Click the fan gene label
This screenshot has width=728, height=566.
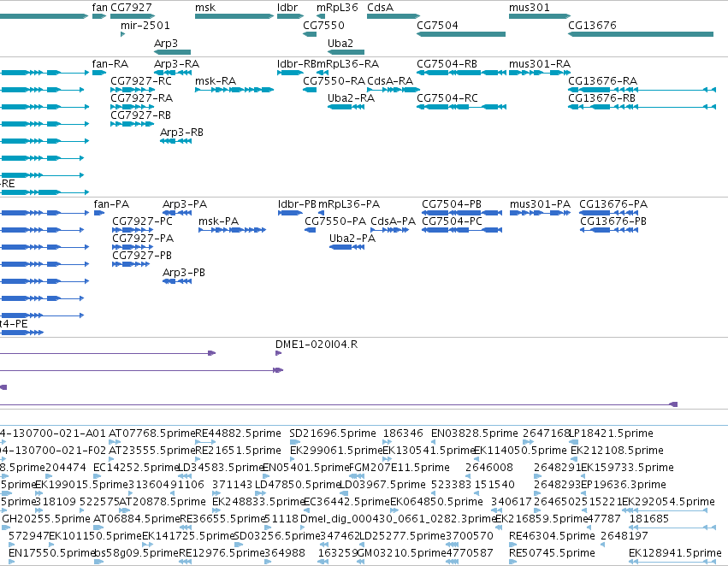click(99, 8)
